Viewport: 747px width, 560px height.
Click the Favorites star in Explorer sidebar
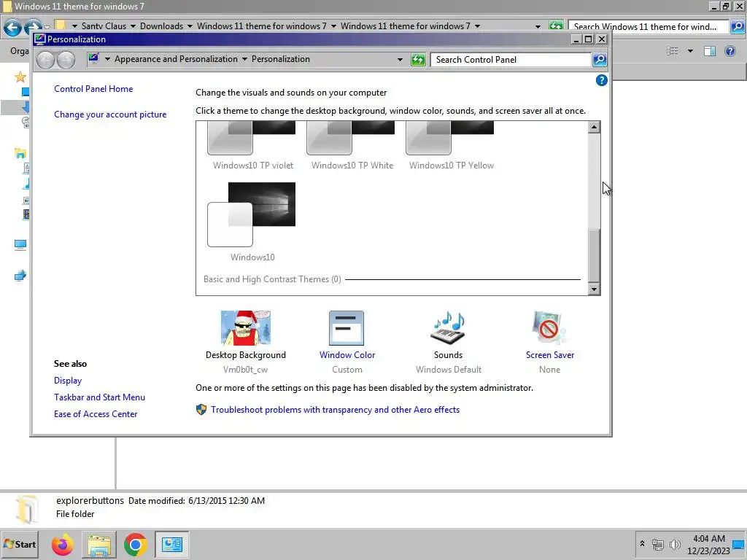[20, 77]
